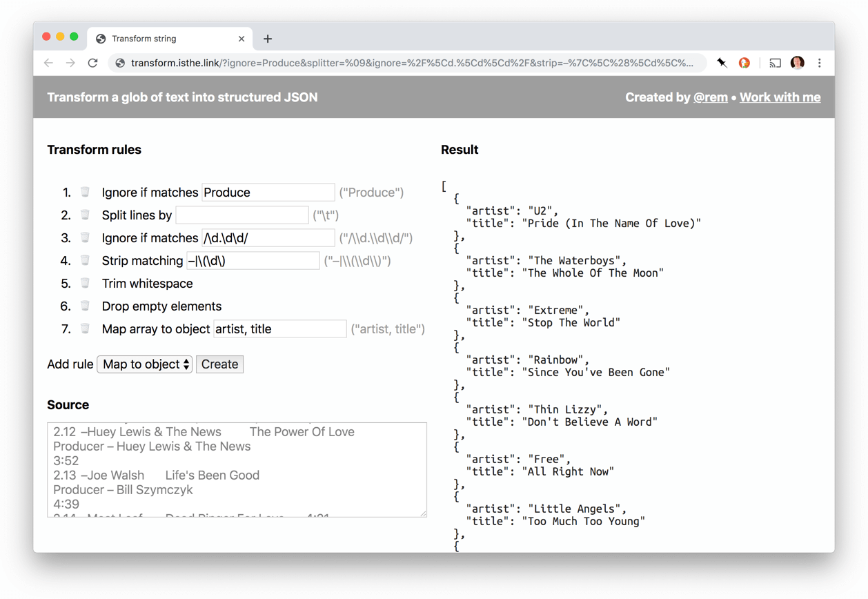Delete the Trim whitespace rule
868x599 pixels.
(x=85, y=283)
